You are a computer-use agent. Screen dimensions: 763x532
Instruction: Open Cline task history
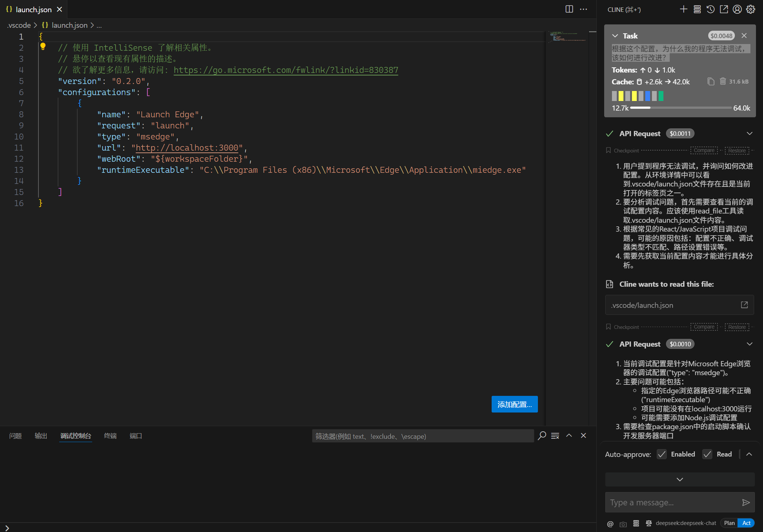(710, 9)
